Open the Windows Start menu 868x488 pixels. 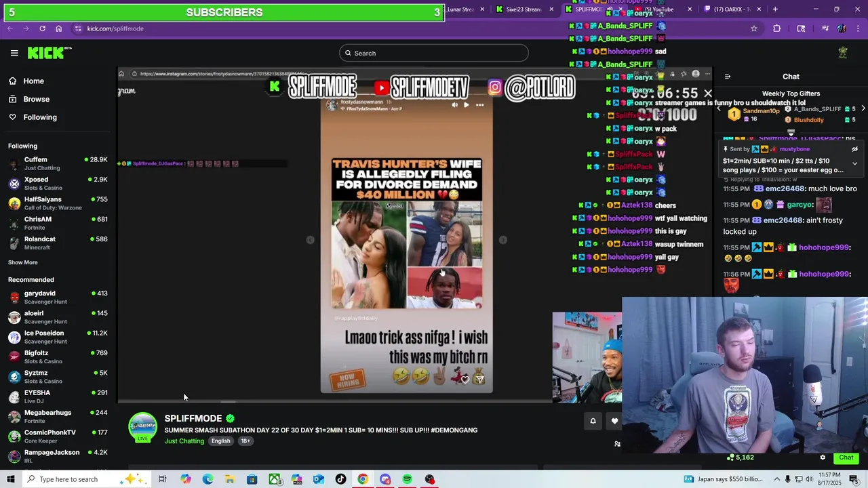[10, 479]
